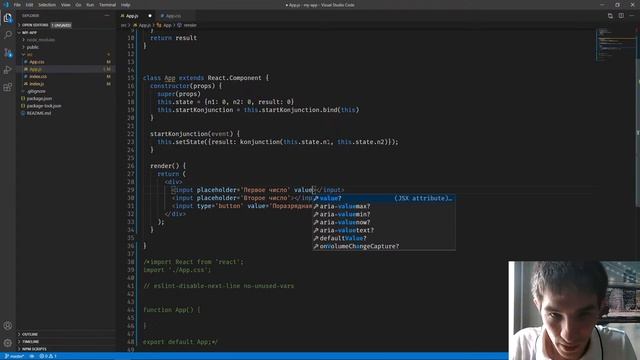Click the VS Code logo in title bar
640x360 pixels.
coord(6,5)
